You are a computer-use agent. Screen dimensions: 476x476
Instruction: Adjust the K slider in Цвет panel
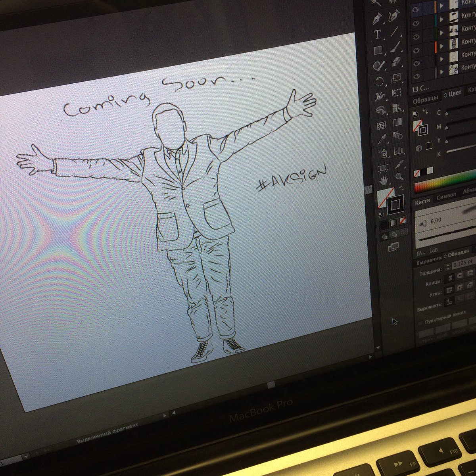(x=461, y=150)
